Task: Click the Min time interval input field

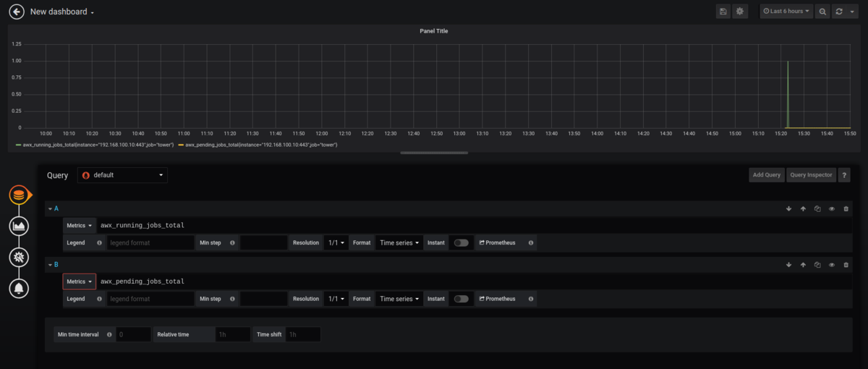Action: click(133, 335)
